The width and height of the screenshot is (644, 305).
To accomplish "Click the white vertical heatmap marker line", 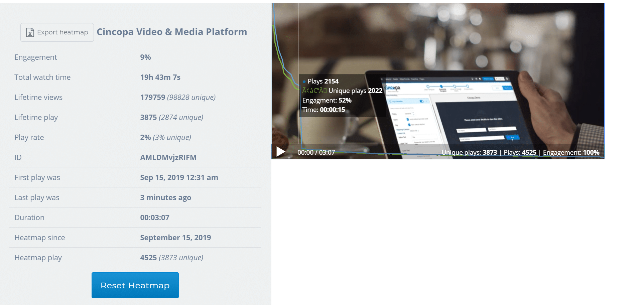I will point(298,50).
